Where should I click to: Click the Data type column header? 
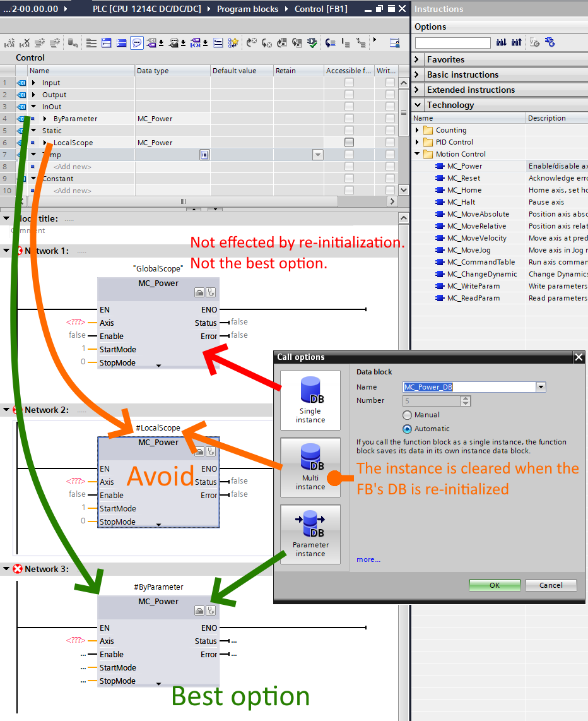click(x=173, y=70)
